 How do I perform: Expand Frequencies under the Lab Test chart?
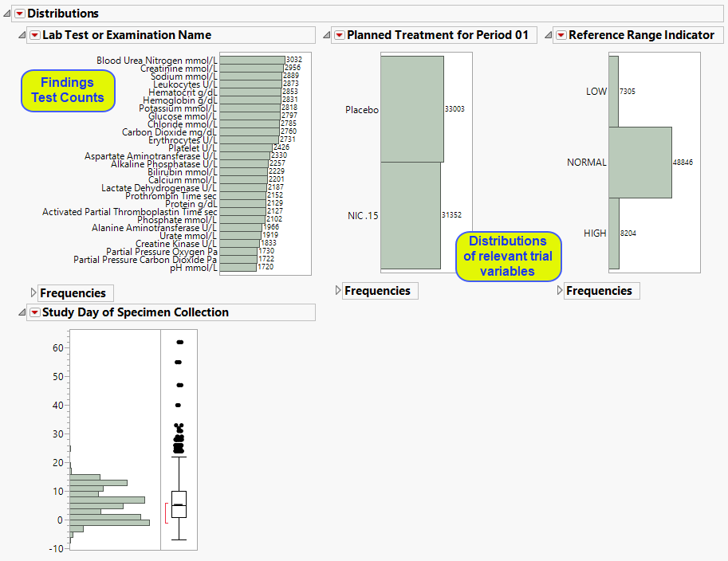33,292
